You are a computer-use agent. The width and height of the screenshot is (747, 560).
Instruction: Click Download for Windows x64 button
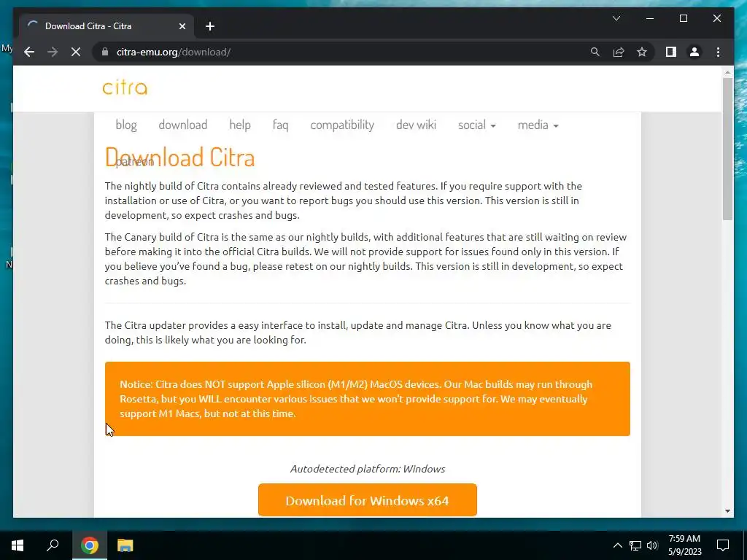pos(368,500)
